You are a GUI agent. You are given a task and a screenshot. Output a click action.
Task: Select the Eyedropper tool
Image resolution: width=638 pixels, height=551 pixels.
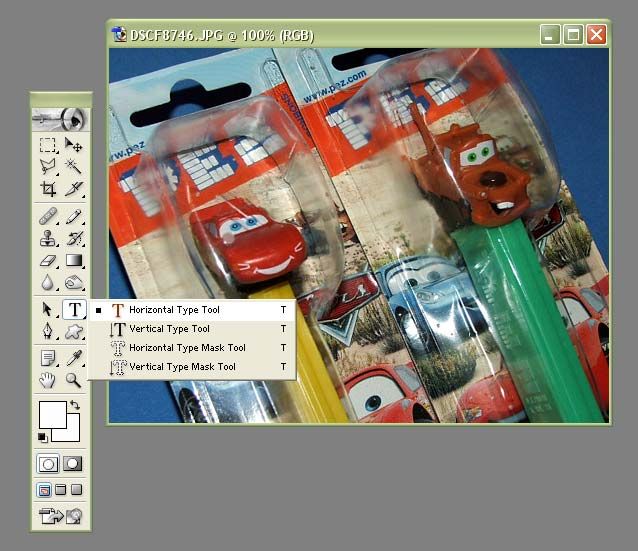pyautogui.click(x=73, y=358)
